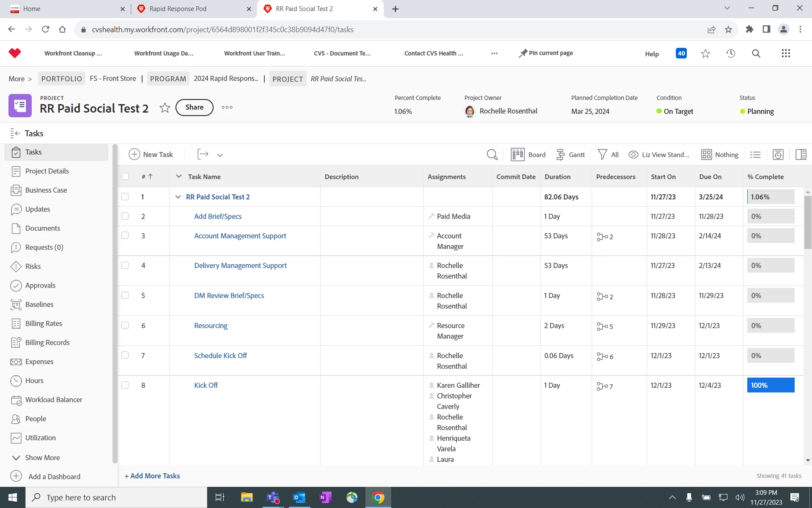Open Project Details in the sidebar
Viewport: 812px width, 508px height.
[x=47, y=171]
